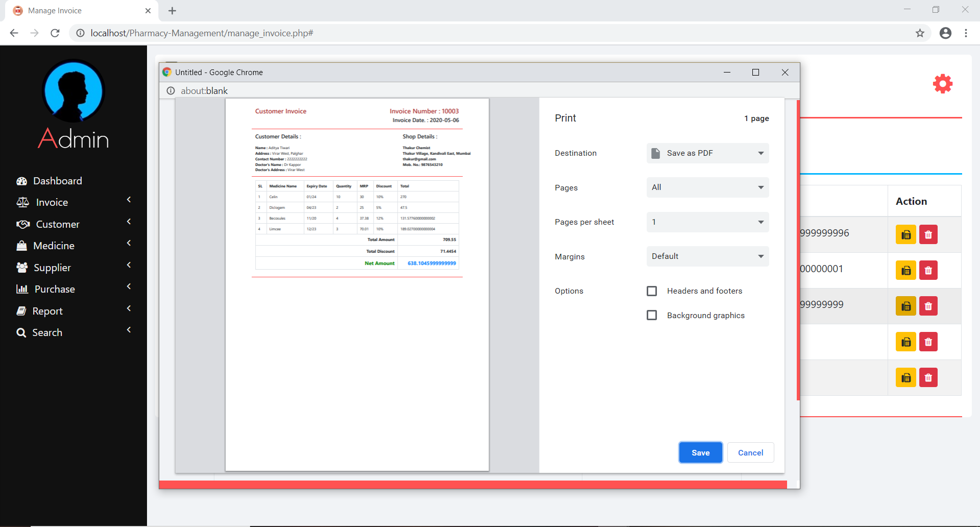This screenshot has width=980, height=527.
Task: Open the Chrome profile icon
Action: tap(945, 33)
